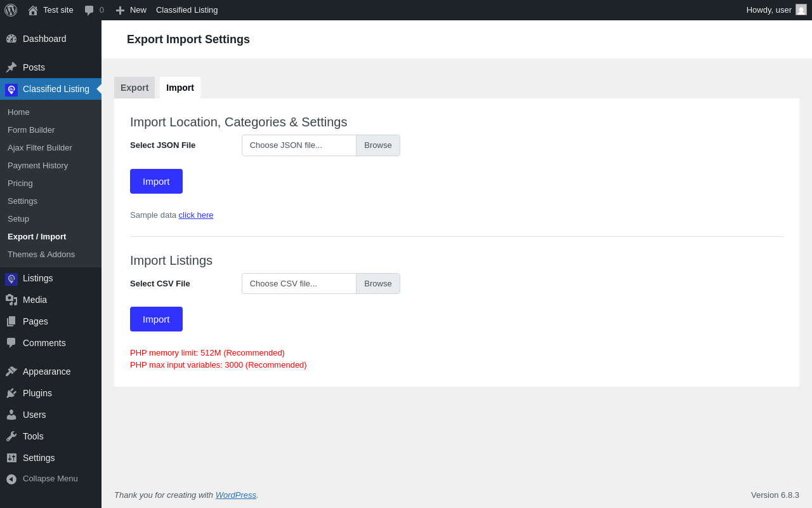
Task: Click the Appearance paintbrush icon
Action: [x=11, y=371]
